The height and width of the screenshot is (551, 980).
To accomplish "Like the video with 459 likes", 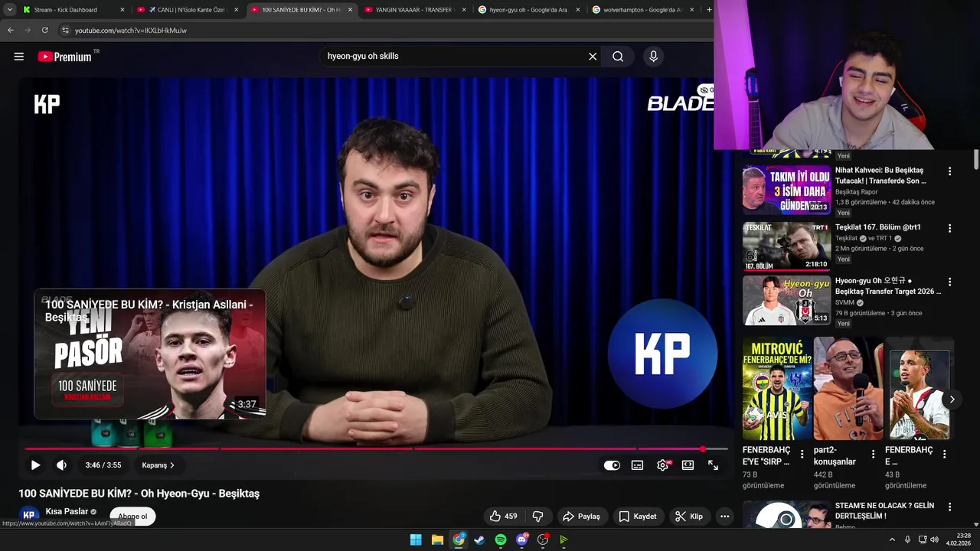I will pyautogui.click(x=503, y=517).
